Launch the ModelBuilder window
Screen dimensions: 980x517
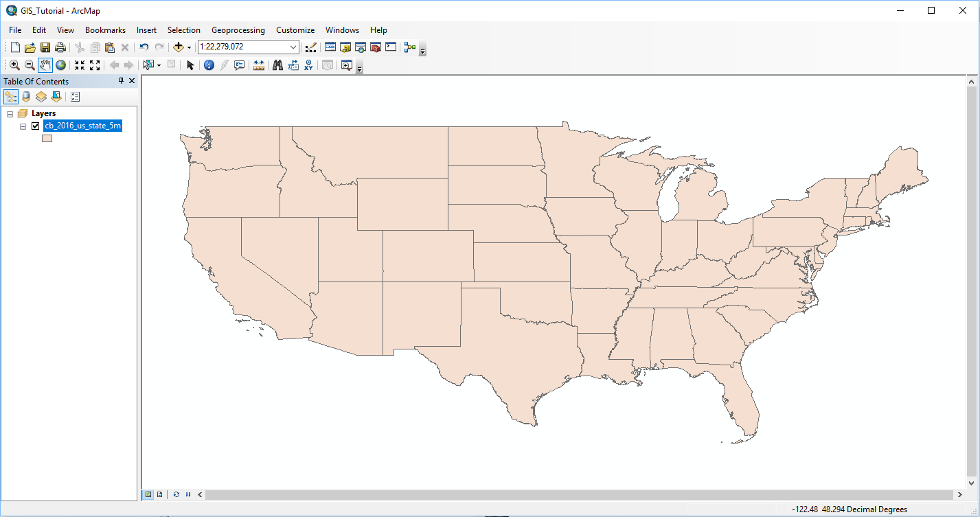point(410,47)
